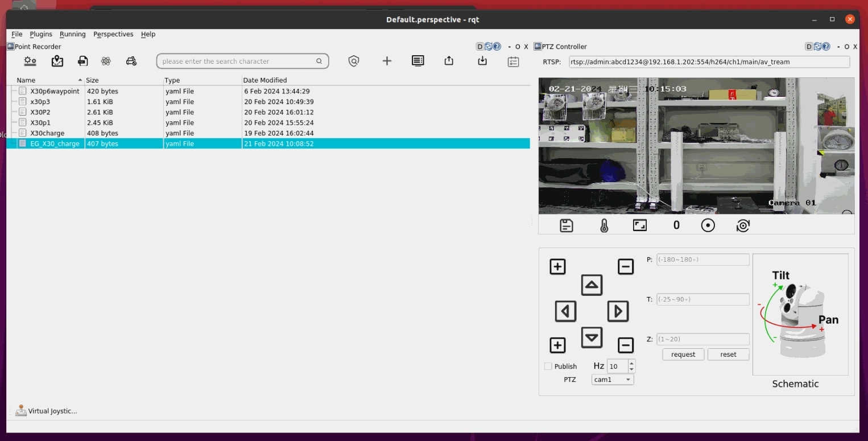Click the plus add icon in Point Recorder
The width and height of the screenshot is (868, 441).
[x=387, y=61]
